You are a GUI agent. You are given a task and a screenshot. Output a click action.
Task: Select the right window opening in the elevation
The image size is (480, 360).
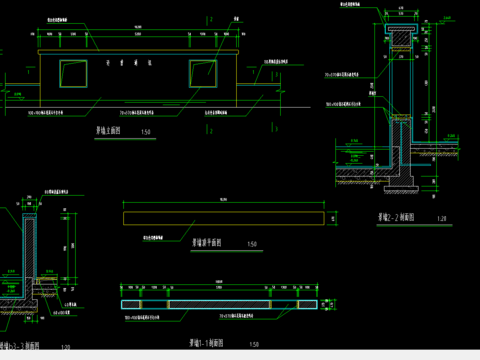[203, 74]
